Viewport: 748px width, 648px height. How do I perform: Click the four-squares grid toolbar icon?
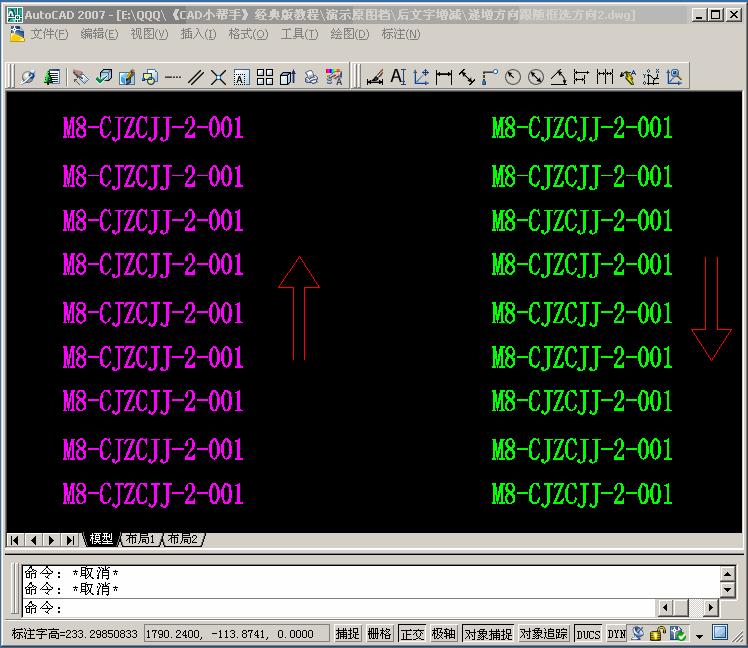tap(265, 77)
